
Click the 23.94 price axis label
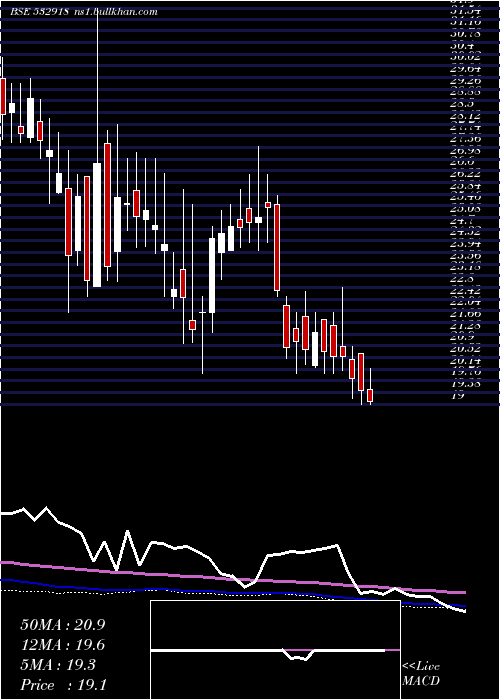tap(465, 244)
